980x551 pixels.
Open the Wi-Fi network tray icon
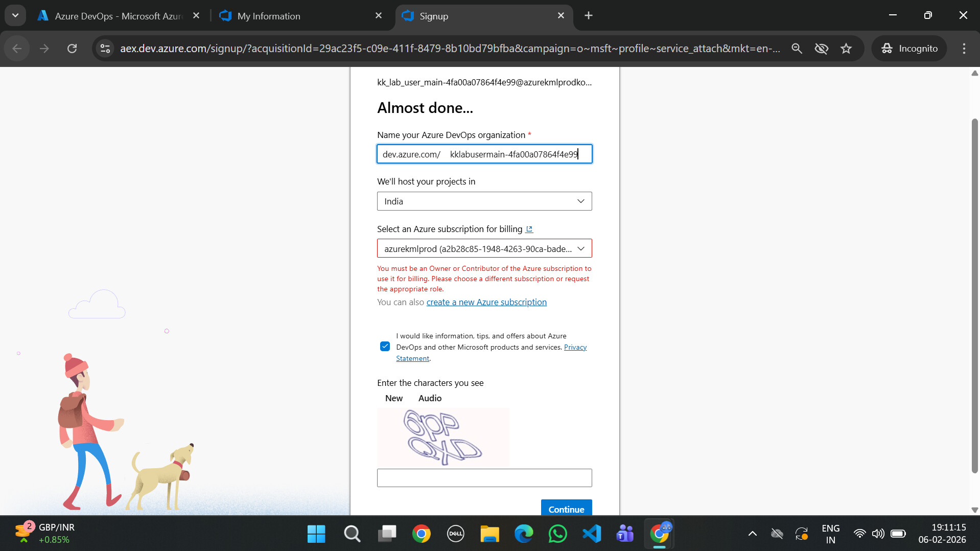pos(860,534)
